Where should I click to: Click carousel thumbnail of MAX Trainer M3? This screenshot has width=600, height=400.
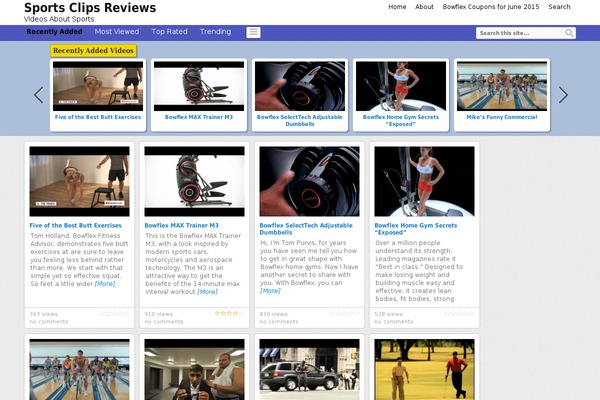(199, 86)
